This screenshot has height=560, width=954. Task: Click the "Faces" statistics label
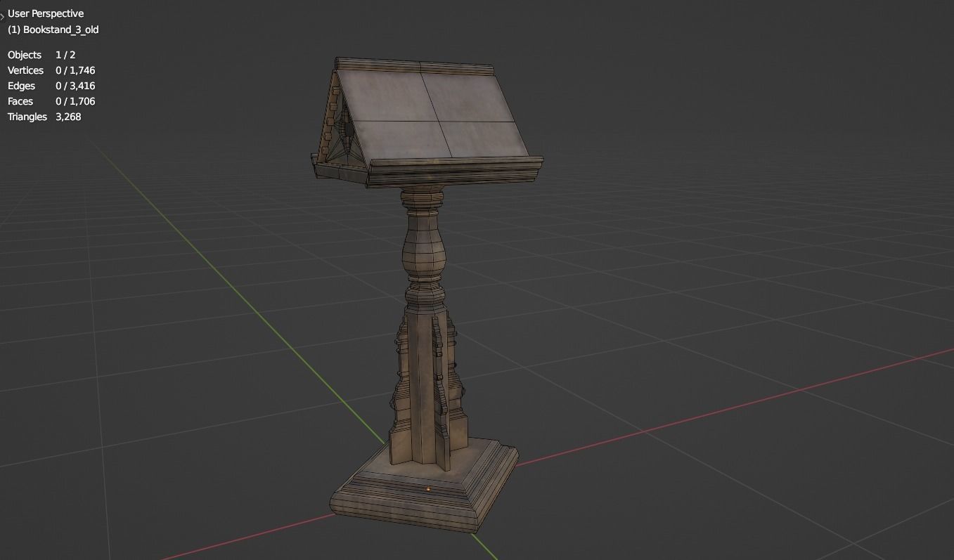20,101
